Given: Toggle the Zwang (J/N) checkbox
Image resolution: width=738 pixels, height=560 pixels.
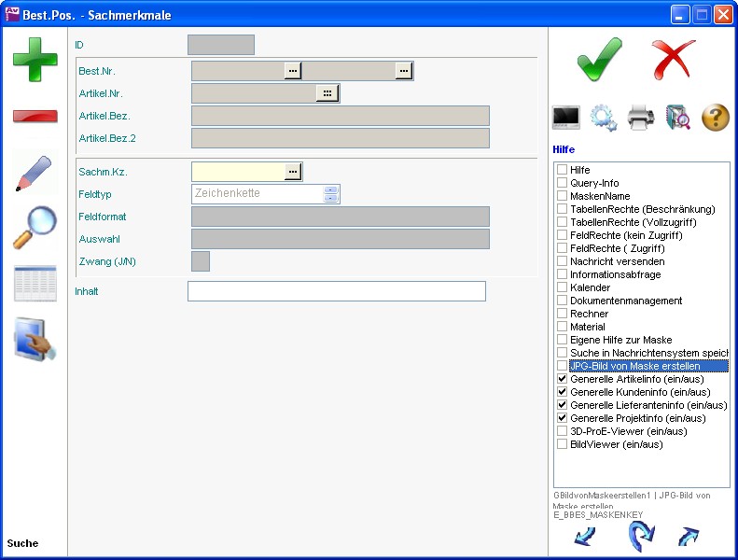Looking at the screenshot, I should (201, 261).
